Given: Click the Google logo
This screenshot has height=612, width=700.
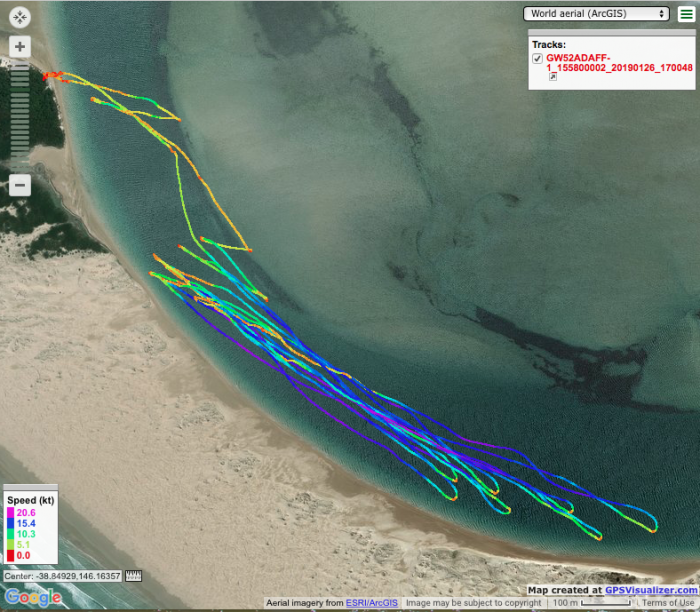Looking at the screenshot, I should coord(32,597).
